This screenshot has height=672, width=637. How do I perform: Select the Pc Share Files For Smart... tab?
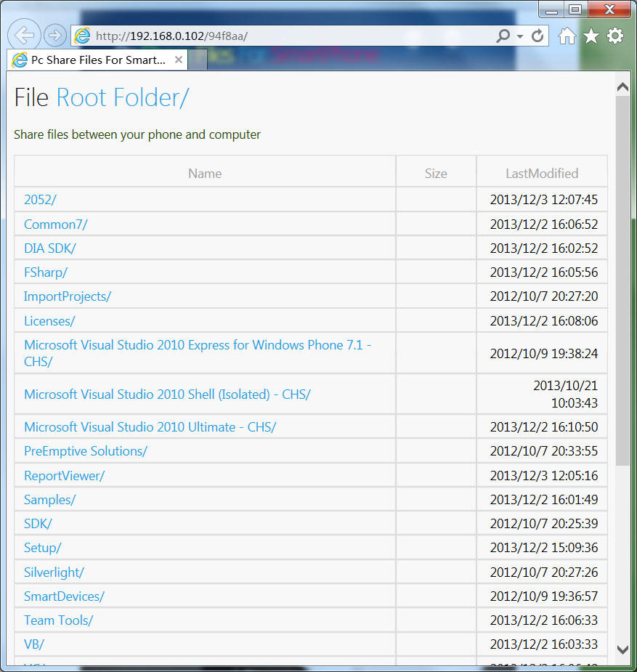(97, 60)
